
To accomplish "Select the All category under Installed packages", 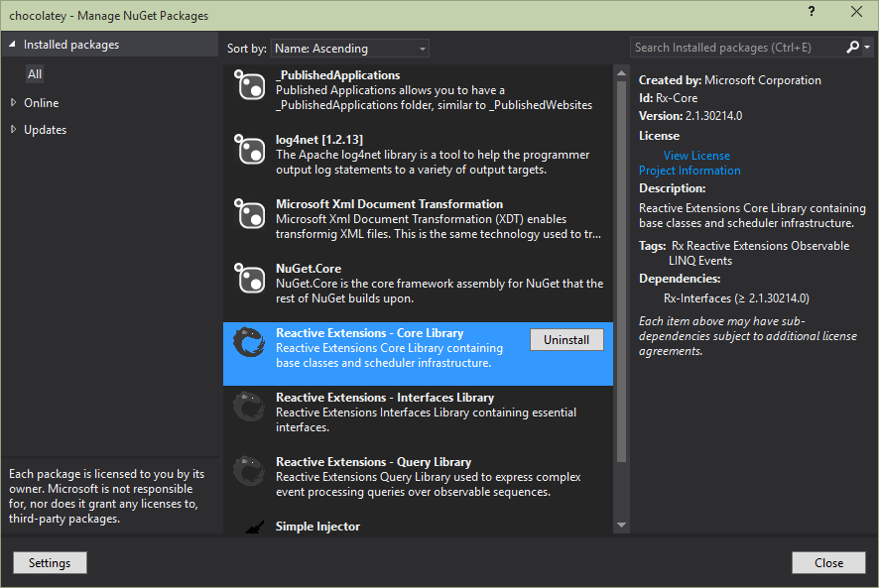I will click(35, 74).
